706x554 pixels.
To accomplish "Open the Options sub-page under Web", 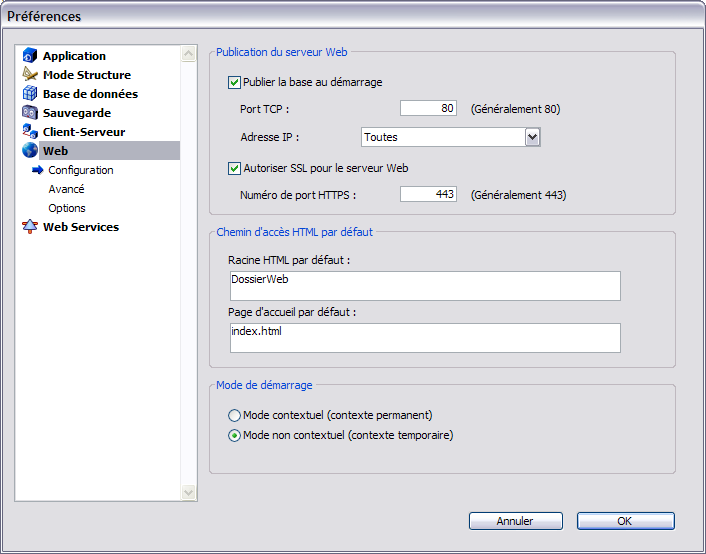I will point(67,208).
